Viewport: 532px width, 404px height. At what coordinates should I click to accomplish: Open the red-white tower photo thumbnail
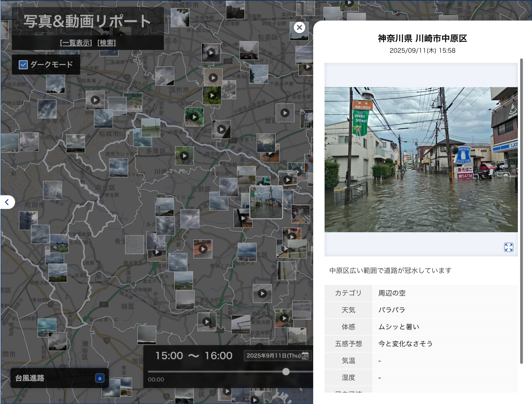[x=164, y=207]
